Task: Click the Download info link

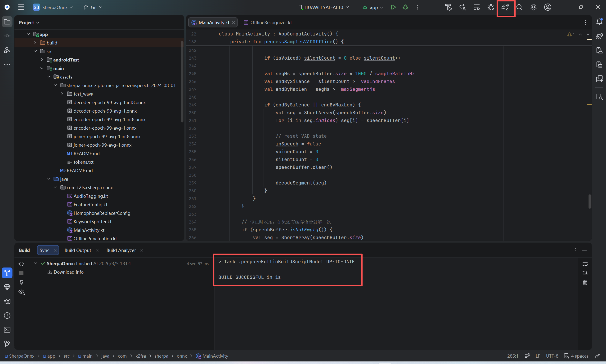Action: click(68, 272)
